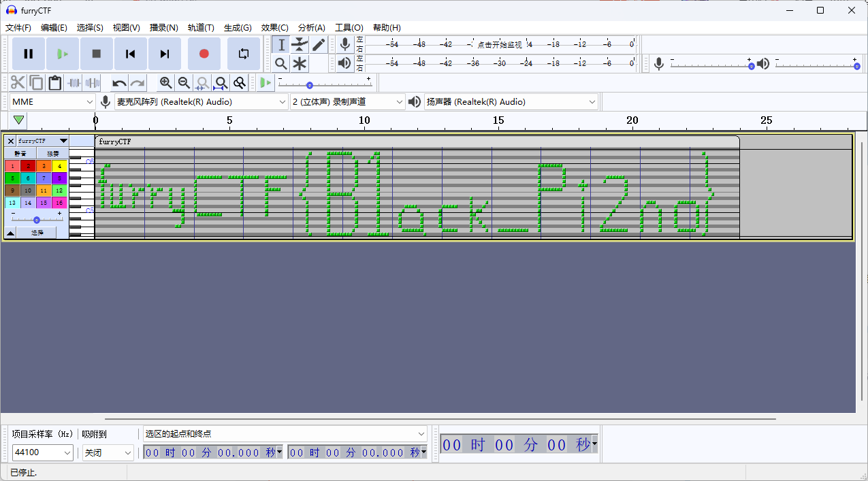Click the Zoom In magnifier icon
Screen dimensions: 868x481
point(165,83)
